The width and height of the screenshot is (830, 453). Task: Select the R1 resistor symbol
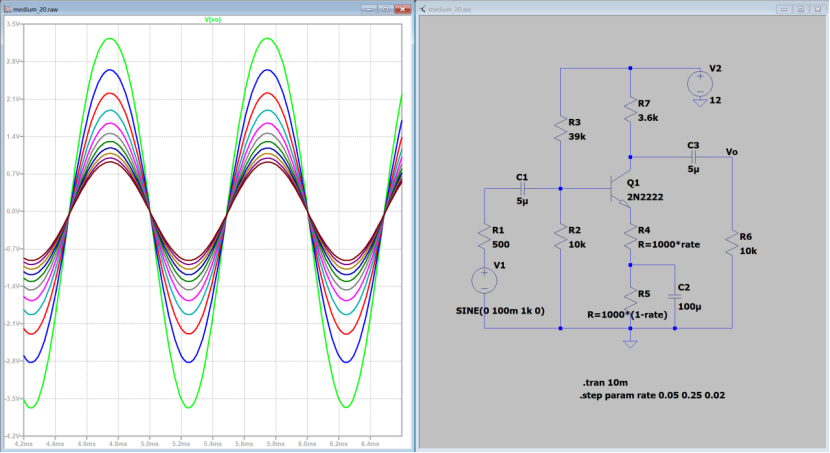click(484, 238)
